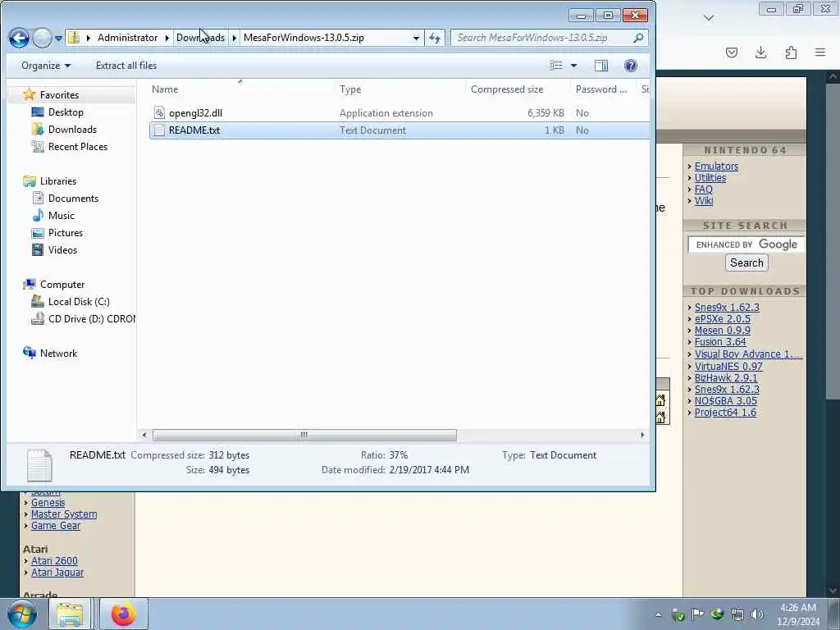Image resolution: width=840 pixels, height=630 pixels.
Task: Open BizHawk 2.9.1 link
Action: (726, 377)
